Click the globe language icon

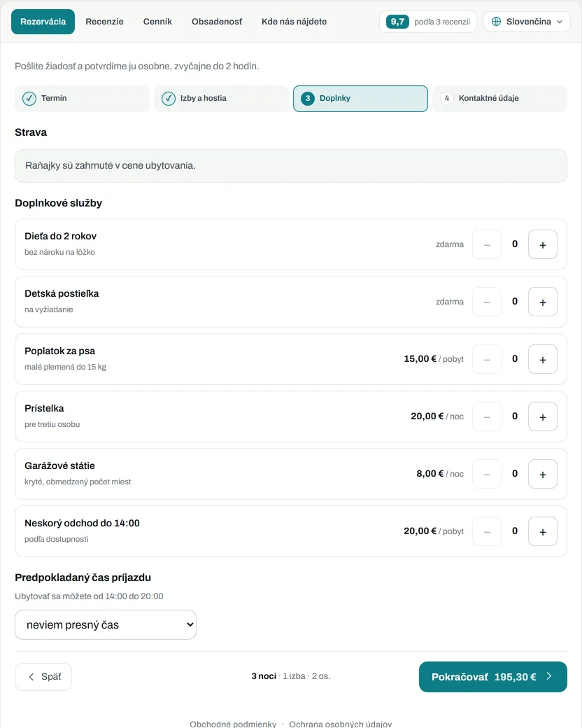click(496, 22)
